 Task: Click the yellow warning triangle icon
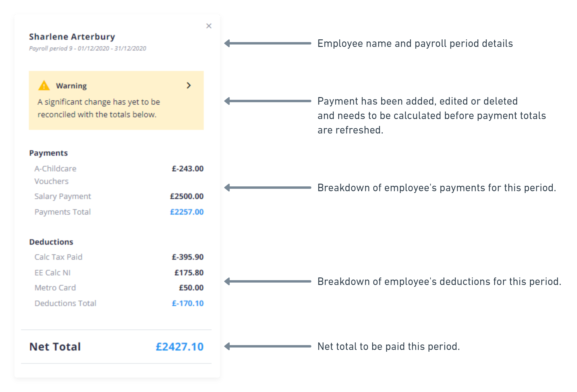coord(44,86)
